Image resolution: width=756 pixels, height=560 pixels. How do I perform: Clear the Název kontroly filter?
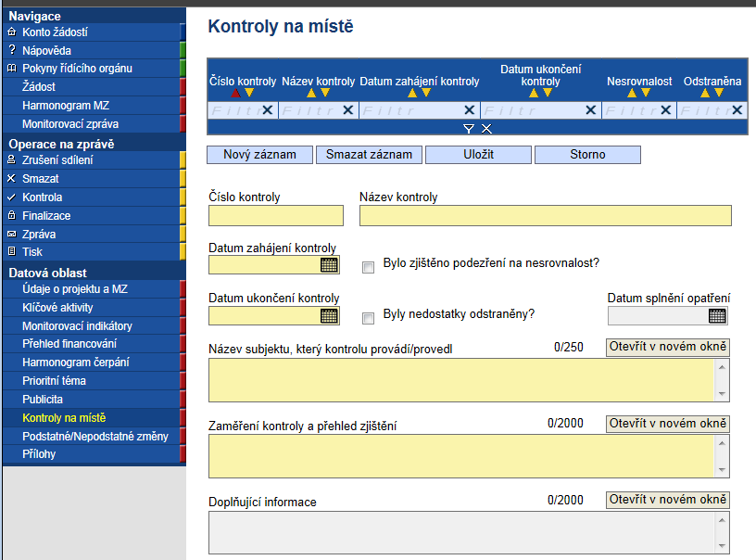(x=348, y=110)
